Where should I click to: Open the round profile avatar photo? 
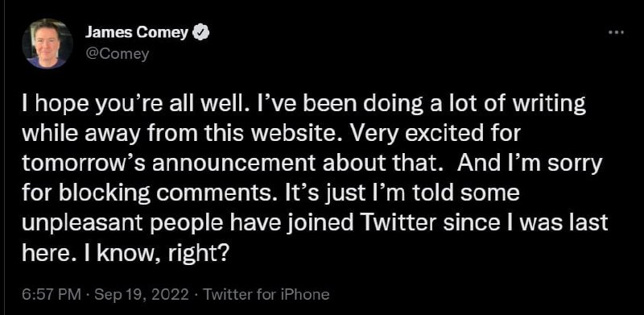coord(46,44)
